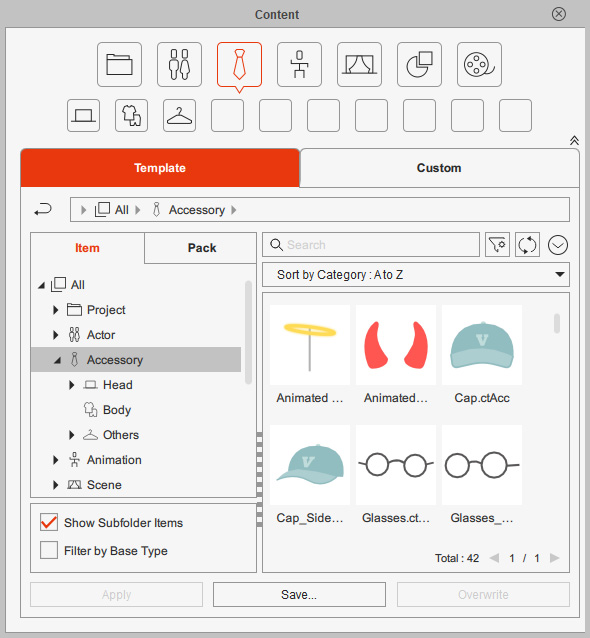Open the search filter settings icon
The width and height of the screenshot is (590, 638).
tap(497, 245)
